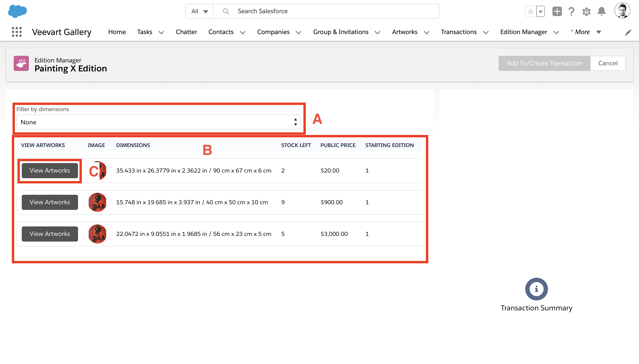This screenshot has height=364, width=639.
Task: Click the Transaction Summary info icon
Action: [x=536, y=289]
